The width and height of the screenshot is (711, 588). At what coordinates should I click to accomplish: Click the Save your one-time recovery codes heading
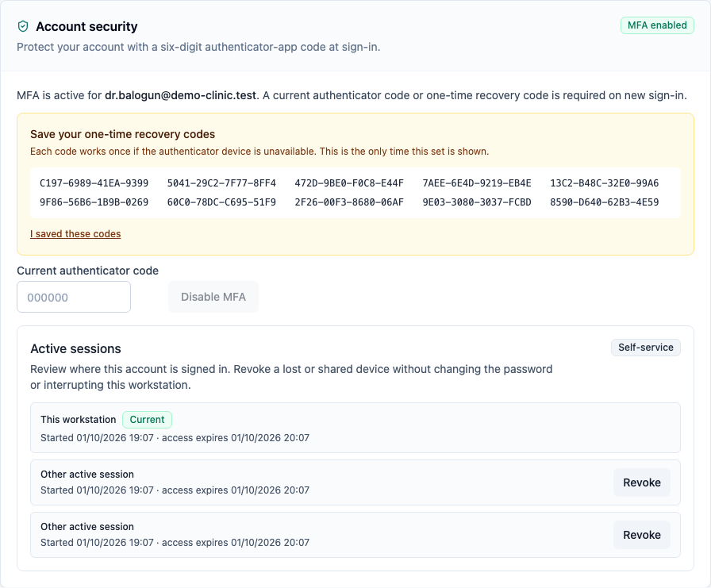[122, 134]
